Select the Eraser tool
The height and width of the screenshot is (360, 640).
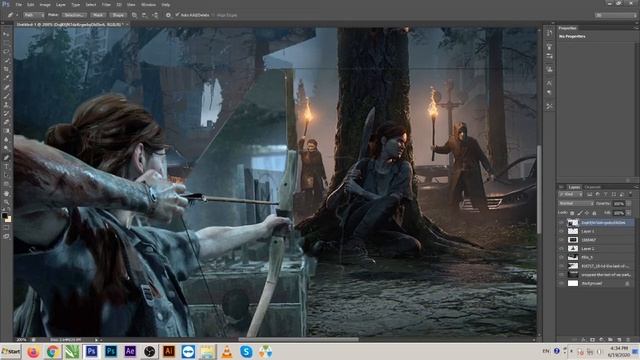[6, 122]
